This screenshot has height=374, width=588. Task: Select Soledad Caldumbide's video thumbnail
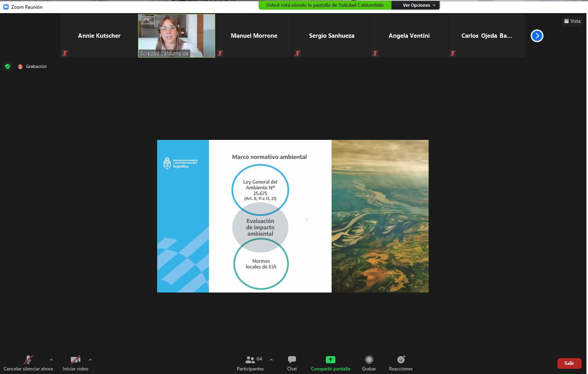point(176,36)
